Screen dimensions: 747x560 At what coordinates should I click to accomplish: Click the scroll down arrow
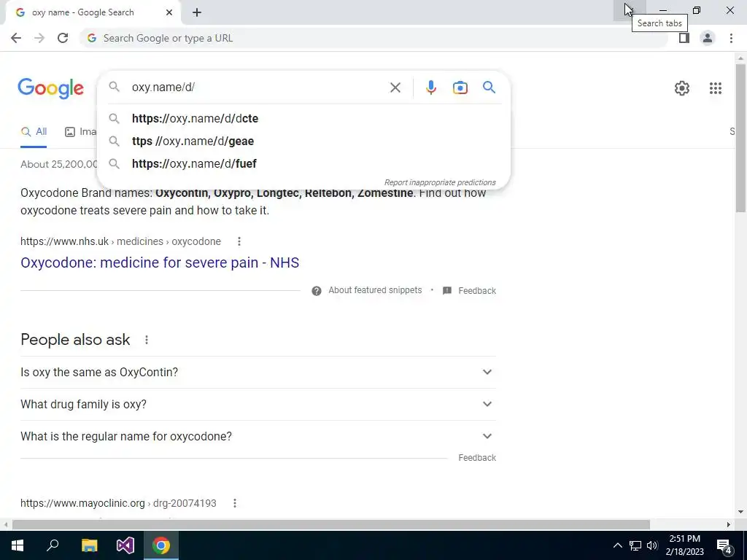[740, 513]
